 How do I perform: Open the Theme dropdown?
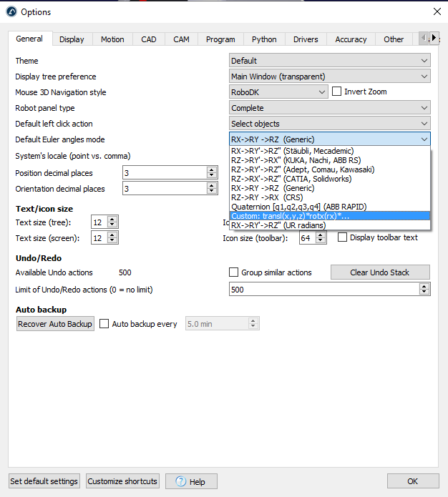tap(329, 61)
